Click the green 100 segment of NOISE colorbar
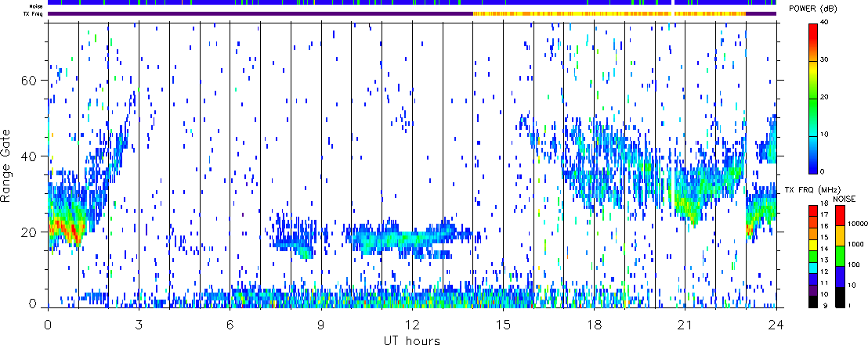Viewport: 868px width, 345px height. (839, 255)
